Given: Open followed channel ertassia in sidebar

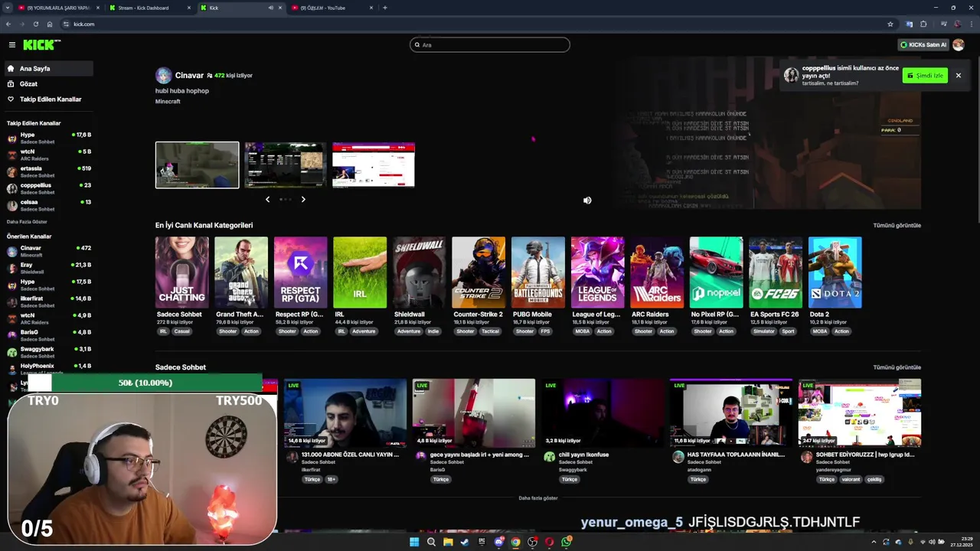Looking at the screenshot, I should pyautogui.click(x=49, y=171).
